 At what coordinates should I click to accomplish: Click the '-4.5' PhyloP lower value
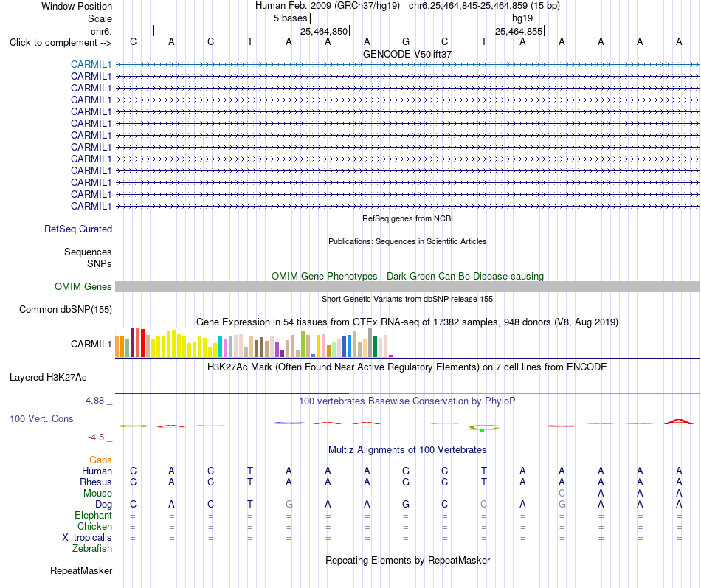click(x=96, y=437)
